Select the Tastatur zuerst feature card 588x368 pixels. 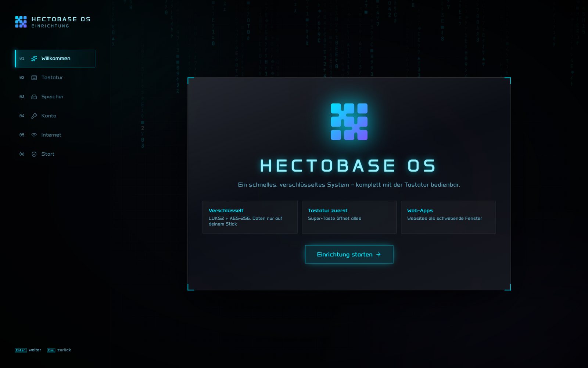[x=349, y=217]
